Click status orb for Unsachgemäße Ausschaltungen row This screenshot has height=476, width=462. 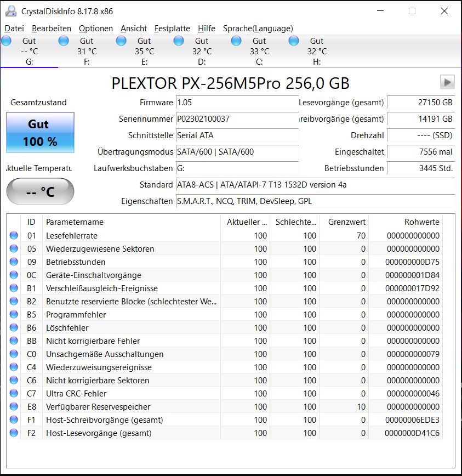coord(14,354)
